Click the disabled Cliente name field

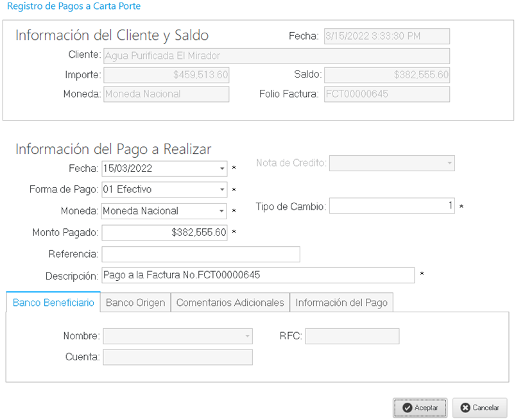277,56
